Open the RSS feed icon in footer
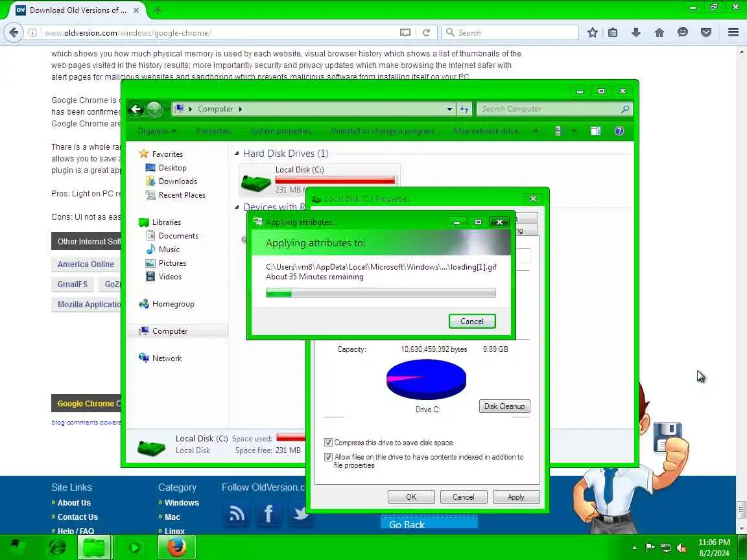The width and height of the screenshot is (747, 560). pyautogui.click(x=237, y=513)
